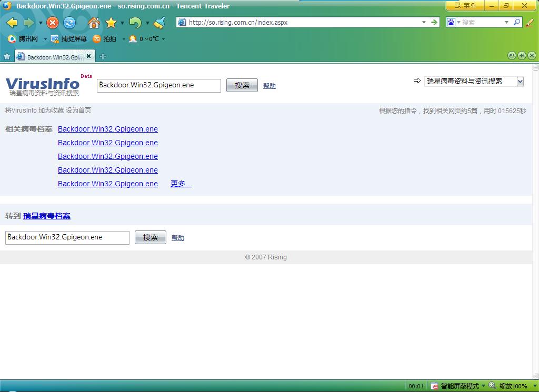Open the search history dropdown arrow

tap(506, 22)
